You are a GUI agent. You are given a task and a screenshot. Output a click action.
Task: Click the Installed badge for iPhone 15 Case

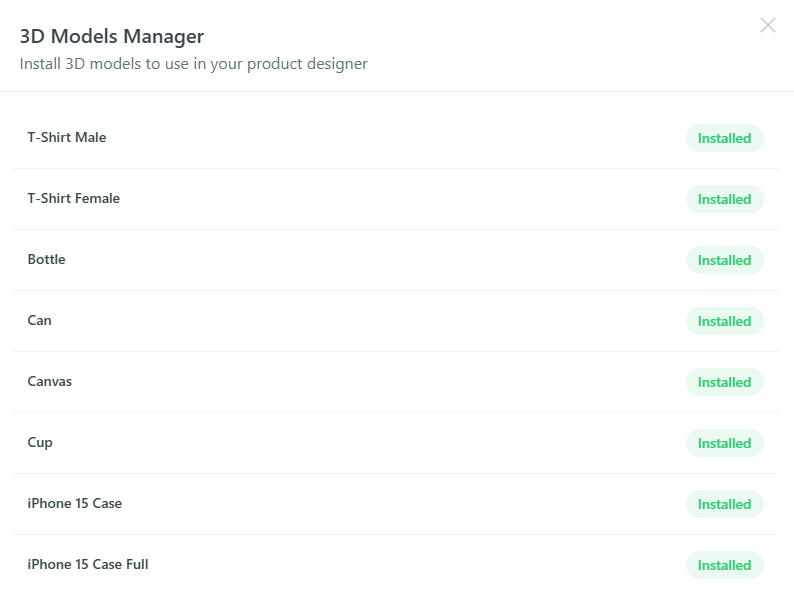click(x=725, y=504)
